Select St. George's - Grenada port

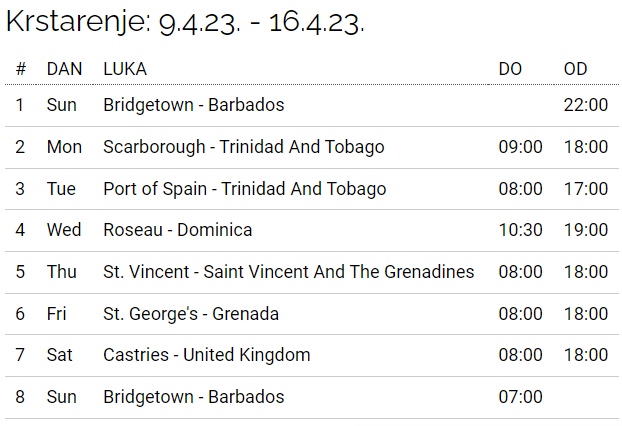[x=190, y=314]
